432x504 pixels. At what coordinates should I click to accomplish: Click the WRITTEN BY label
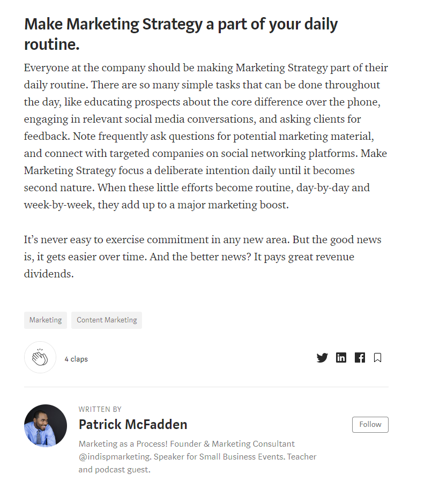tap(100, 409)
